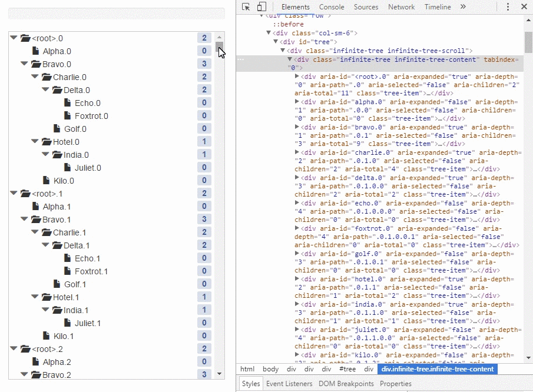Collapse the div id tree element node
533x392 pixels.
pyautogui.click(x=276, y=42)
